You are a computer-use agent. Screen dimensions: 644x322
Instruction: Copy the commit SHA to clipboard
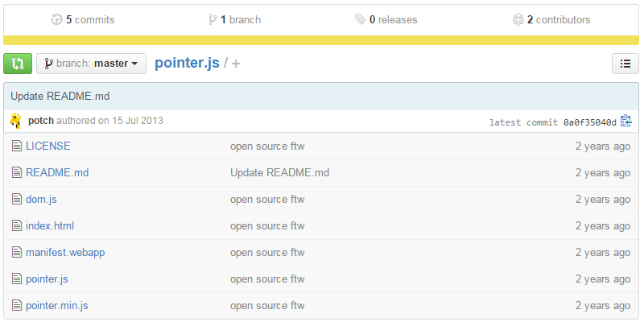click(x=625, y=122)
